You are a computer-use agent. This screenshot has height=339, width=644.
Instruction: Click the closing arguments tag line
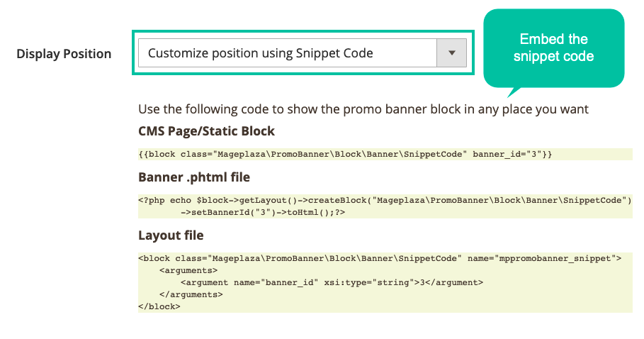(191, 294)
